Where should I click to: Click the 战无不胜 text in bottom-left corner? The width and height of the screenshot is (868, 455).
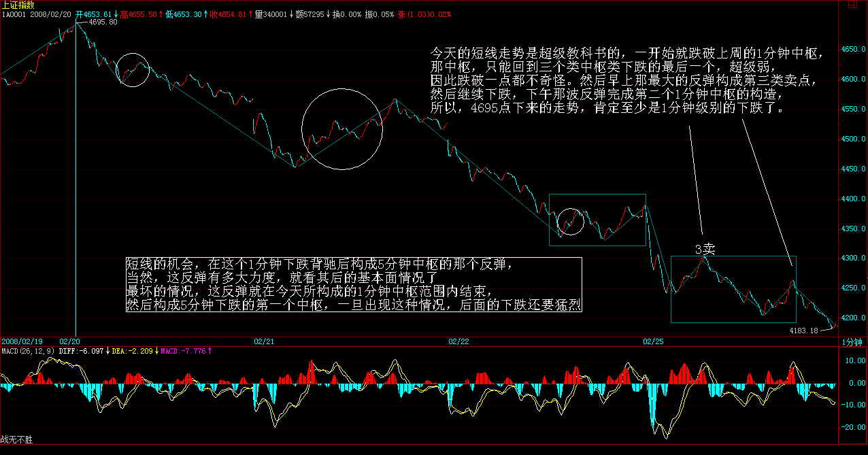point(16,440)
